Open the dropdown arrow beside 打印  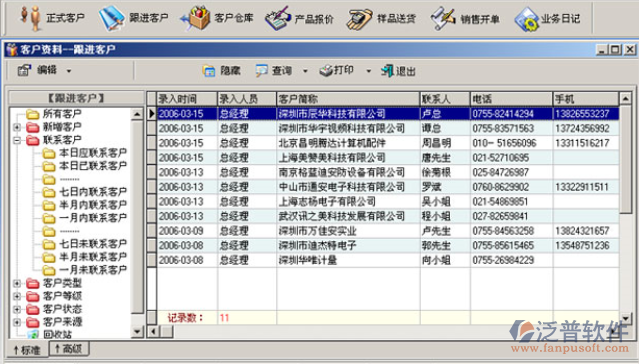pyautogui.click(x=368, y=71)
